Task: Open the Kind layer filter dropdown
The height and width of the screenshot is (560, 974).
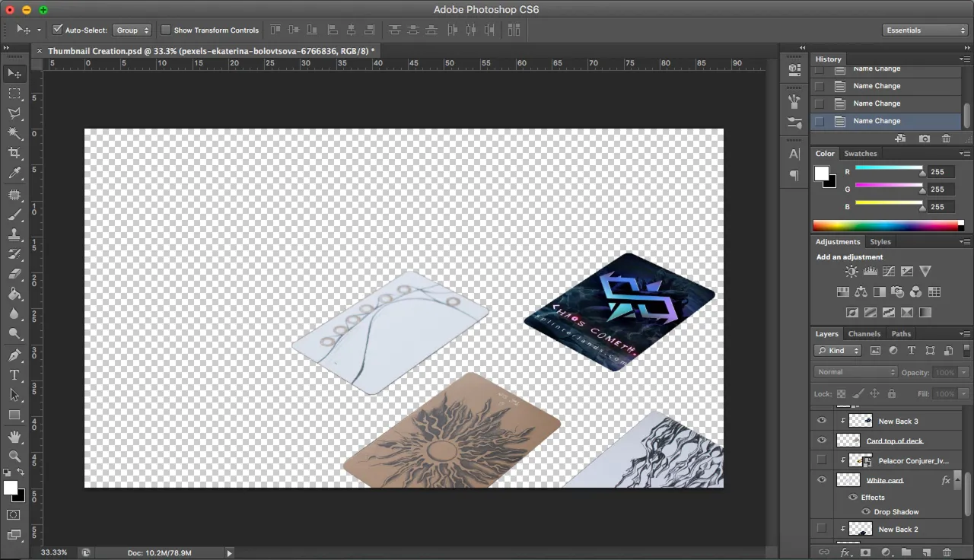Action: (x=837, y=351)
